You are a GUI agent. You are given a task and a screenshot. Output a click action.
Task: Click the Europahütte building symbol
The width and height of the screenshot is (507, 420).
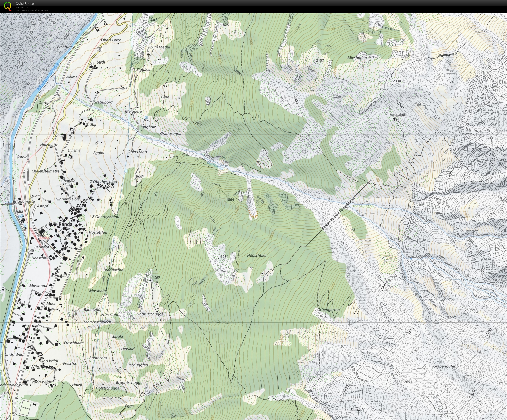[x=395, y=119]
